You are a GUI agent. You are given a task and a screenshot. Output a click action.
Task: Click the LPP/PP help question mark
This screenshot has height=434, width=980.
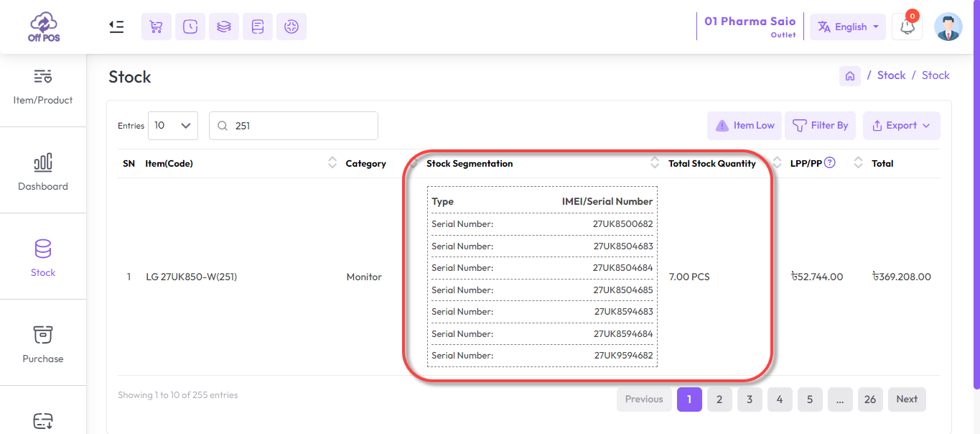tap(830, 162)
